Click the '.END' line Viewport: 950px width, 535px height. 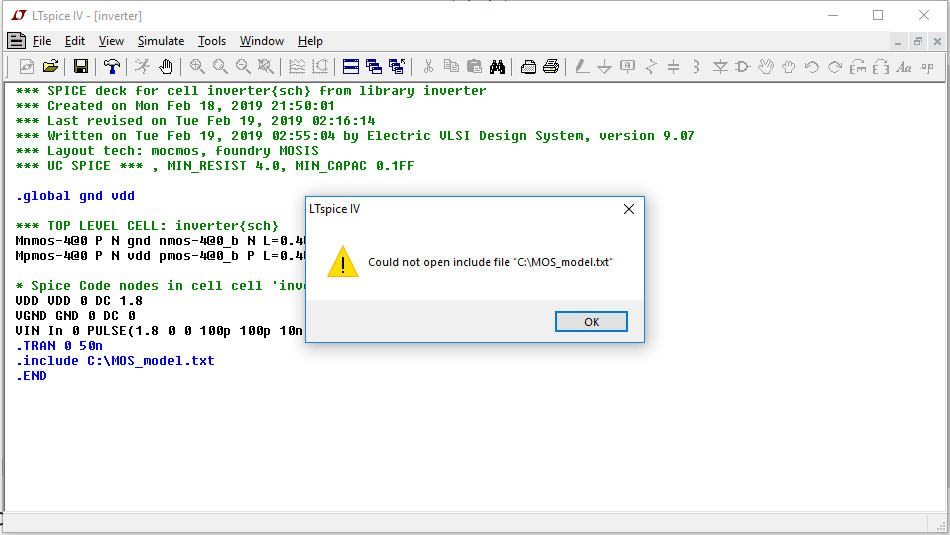[x=31, y=376]
